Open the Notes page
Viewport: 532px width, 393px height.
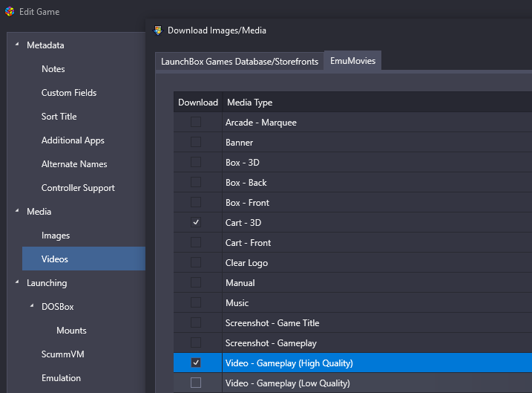53,69
